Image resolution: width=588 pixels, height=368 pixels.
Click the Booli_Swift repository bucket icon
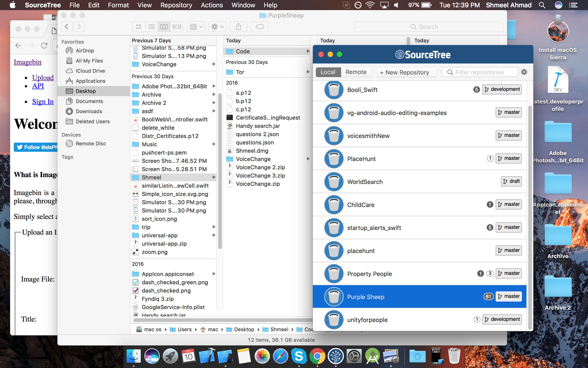[x=334, y=90]
